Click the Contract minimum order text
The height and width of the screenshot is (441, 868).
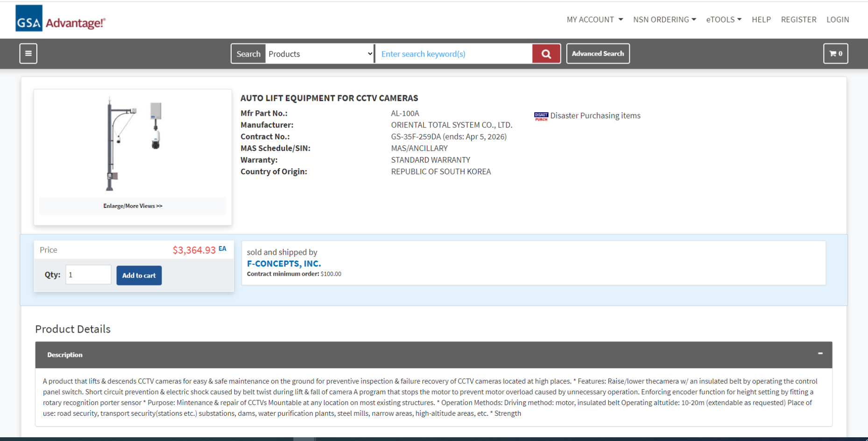pos(294,274)
